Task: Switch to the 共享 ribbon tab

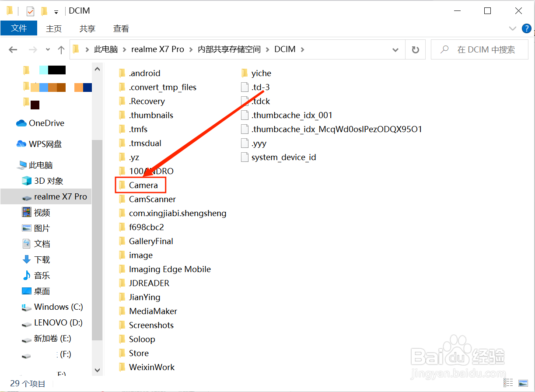Action: tap(87, 28)
